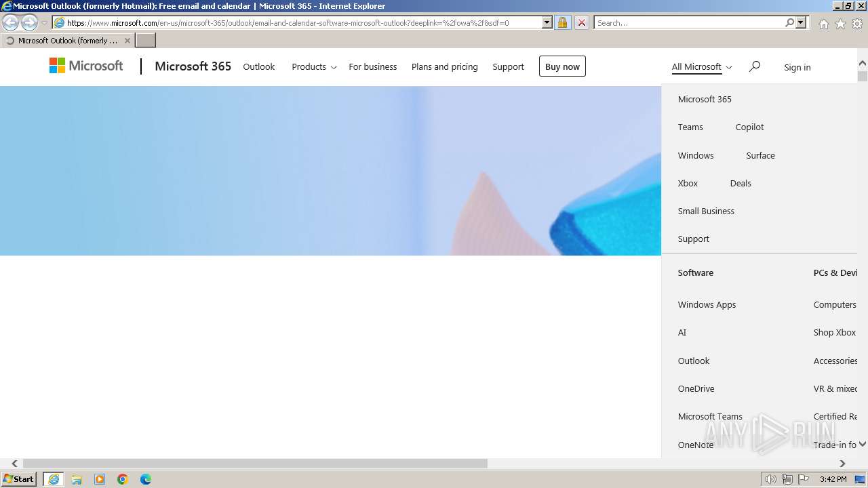Click the browser forward arrow
This screenshot has height=488, width=868.
[29, 22]
